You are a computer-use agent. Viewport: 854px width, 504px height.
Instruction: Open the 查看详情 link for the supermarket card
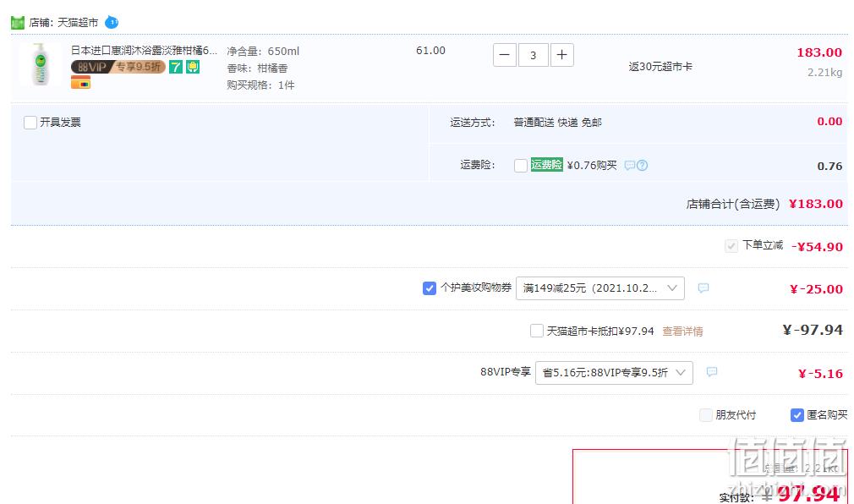[x=682, y=331]
